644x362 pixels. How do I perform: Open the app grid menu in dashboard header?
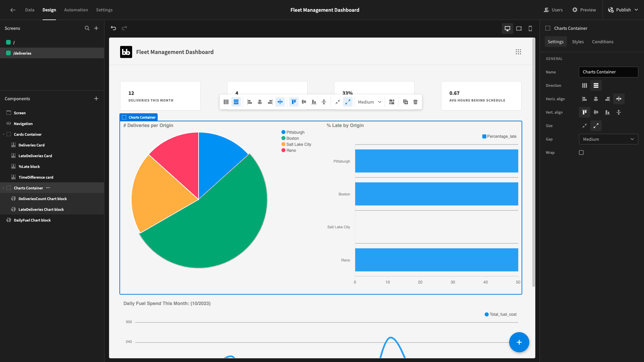point(518,52)
